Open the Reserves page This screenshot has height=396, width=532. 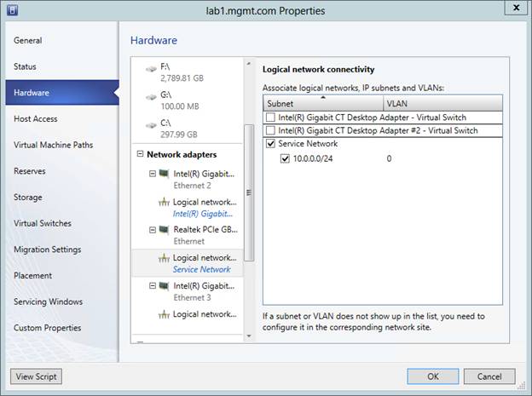30,171
